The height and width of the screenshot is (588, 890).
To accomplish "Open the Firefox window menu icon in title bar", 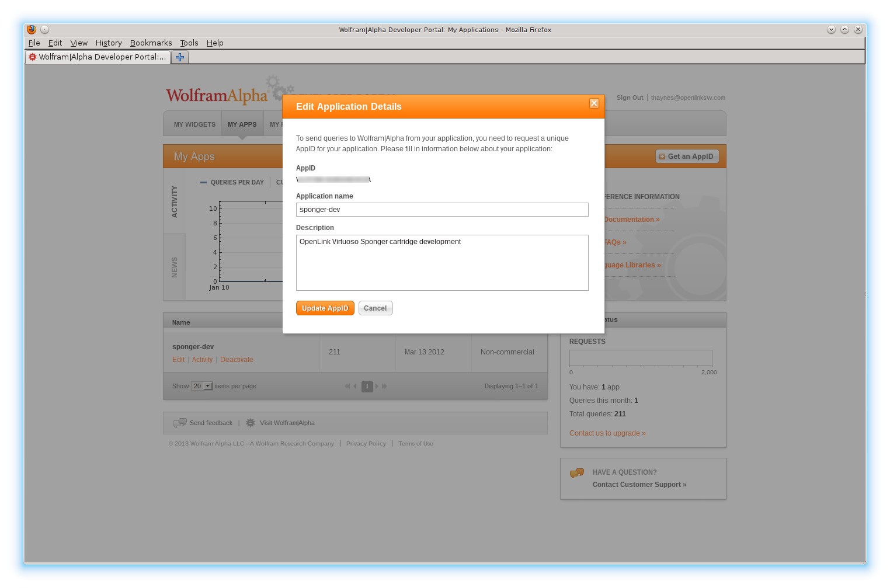I will (32, 29).
